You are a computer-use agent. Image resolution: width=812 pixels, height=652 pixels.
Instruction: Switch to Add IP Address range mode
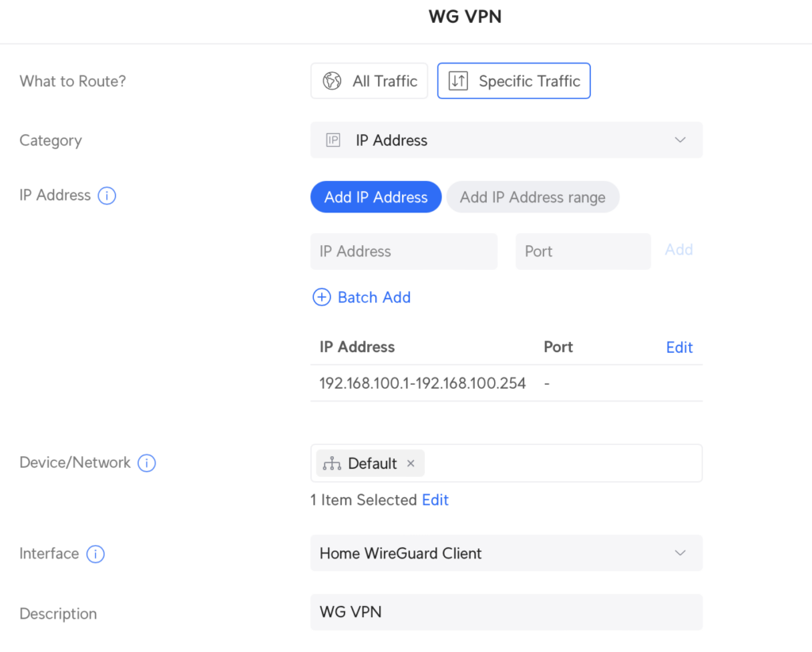[x=532, y=197]
